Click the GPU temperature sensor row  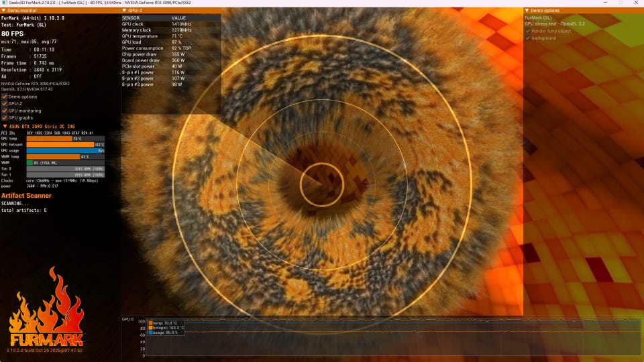[171, 36]
